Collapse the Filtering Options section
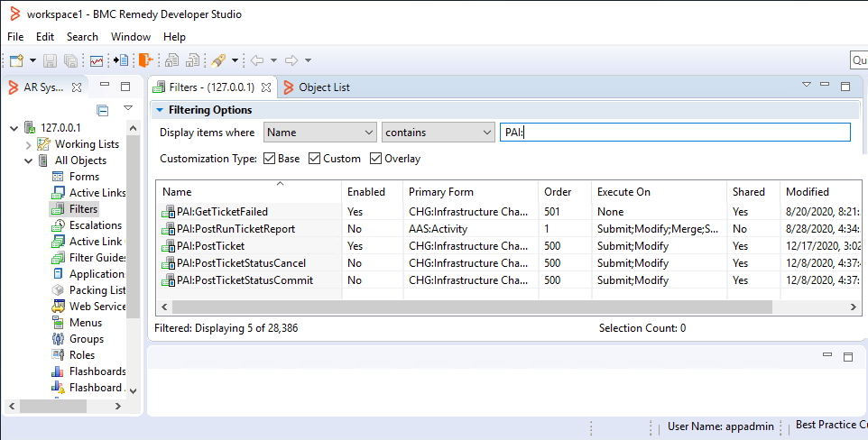This screenshot has width=868, height=440. point(160,110)
